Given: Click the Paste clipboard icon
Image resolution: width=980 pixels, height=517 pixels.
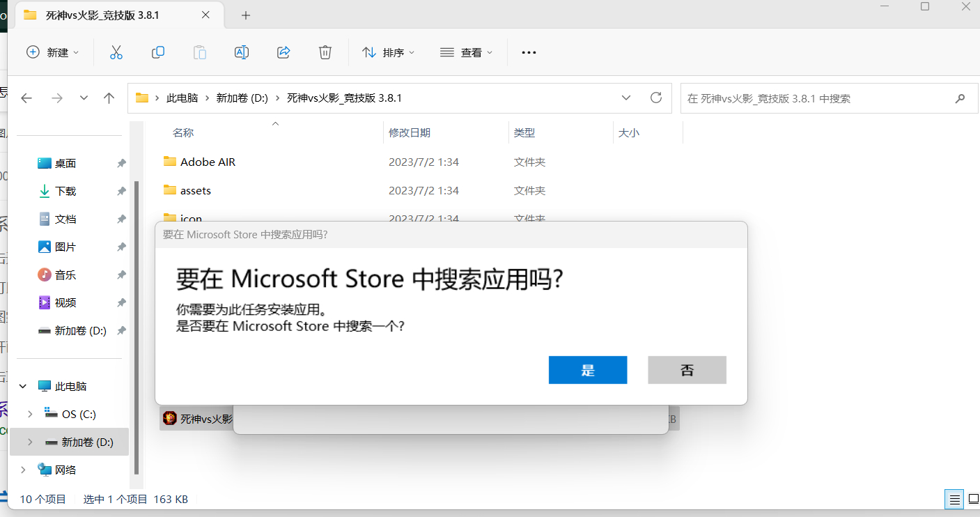Looking at the screenshot, I should (200, 52).
